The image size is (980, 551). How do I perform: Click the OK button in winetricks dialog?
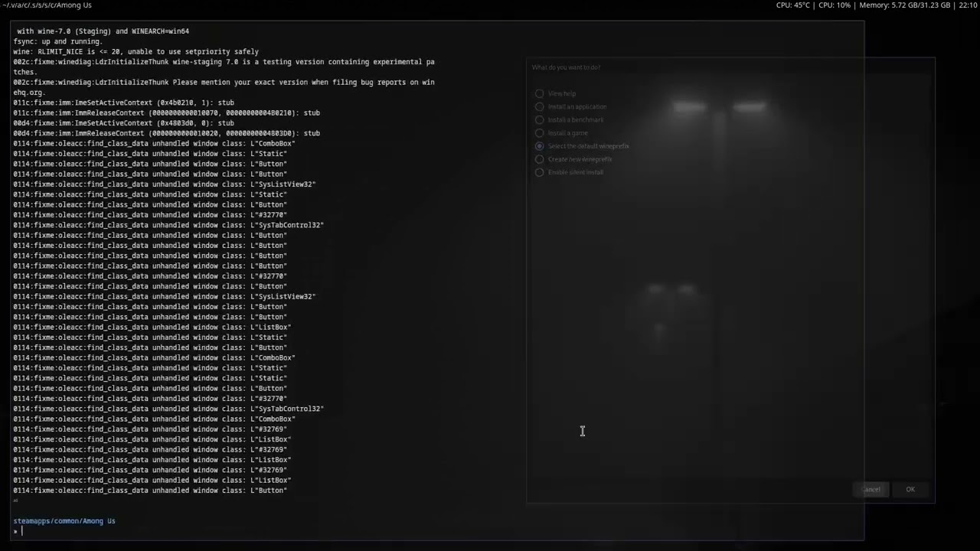(910, 489)
